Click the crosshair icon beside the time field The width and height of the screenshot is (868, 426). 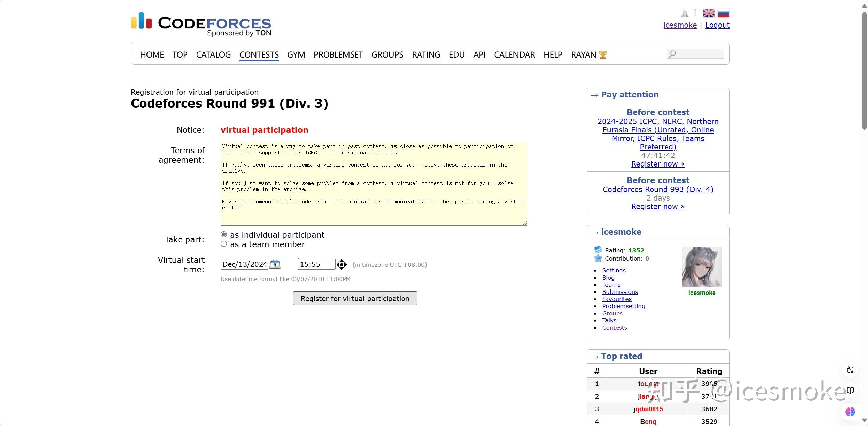click(341, 264)
